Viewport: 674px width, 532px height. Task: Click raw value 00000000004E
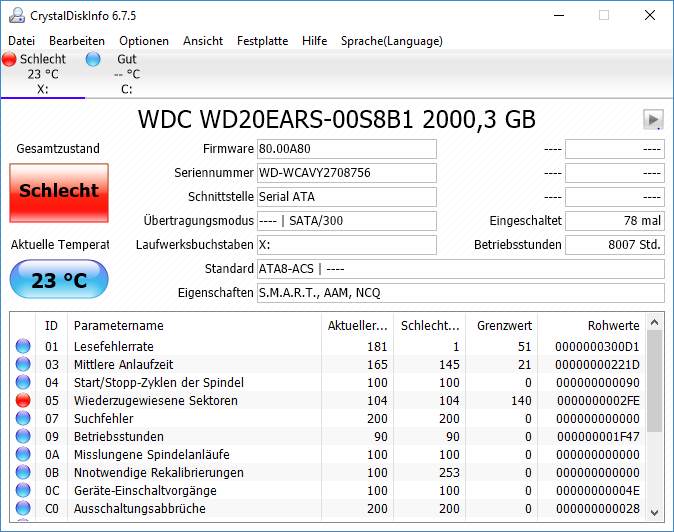pyautogui.click(x=598, y=490)
